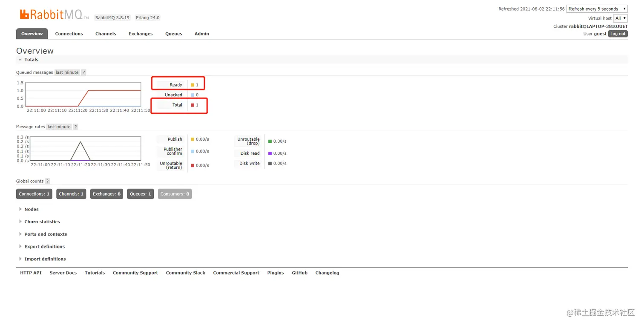Change Queued messages last minute range
The image size is (644, 326).
click(67, 72)
